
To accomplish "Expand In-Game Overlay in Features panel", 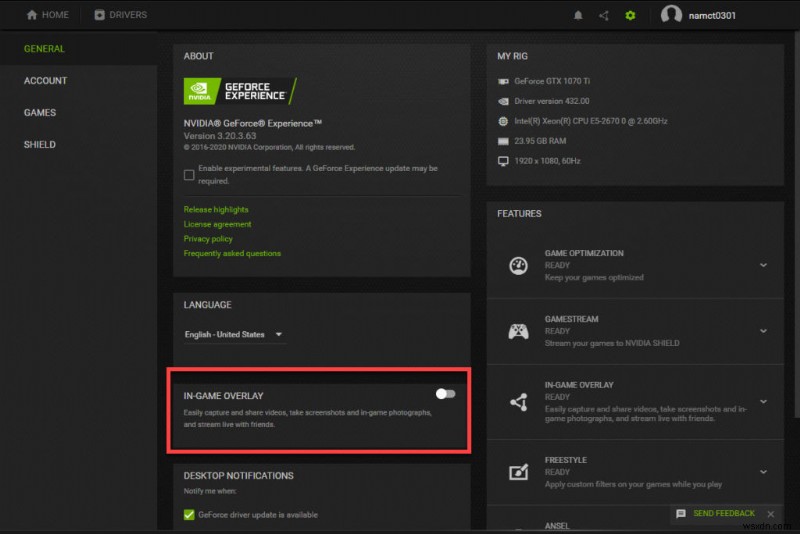I will pos(763,401).
